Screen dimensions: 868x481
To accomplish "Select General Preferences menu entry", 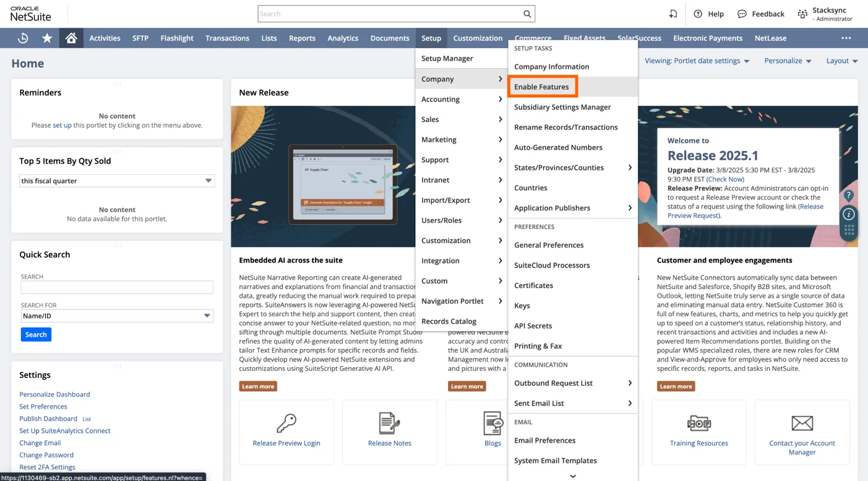I will coord(573,245).
